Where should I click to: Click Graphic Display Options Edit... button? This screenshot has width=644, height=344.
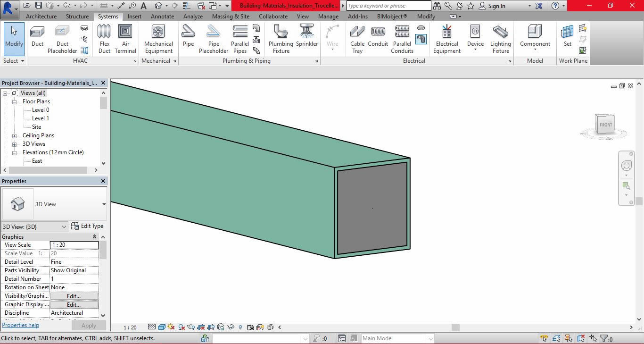click(74, 304)
